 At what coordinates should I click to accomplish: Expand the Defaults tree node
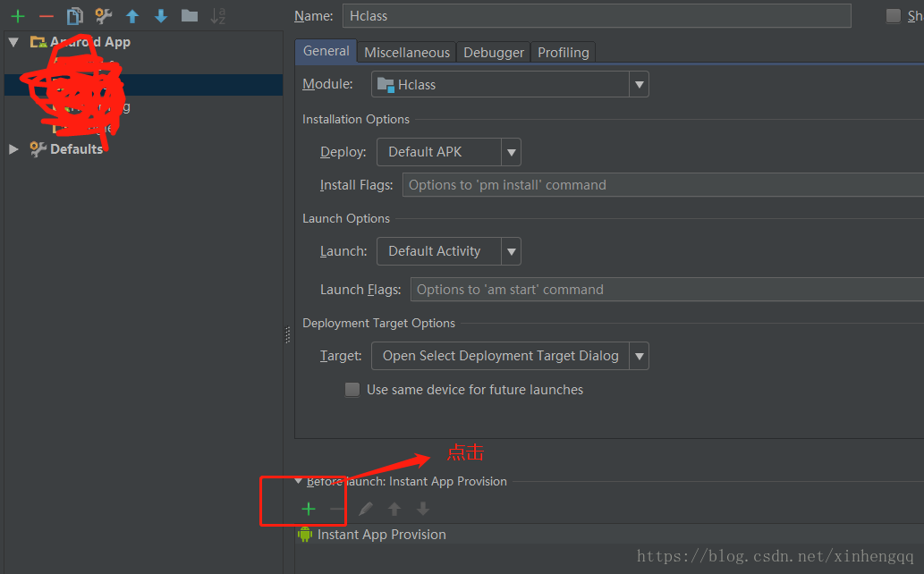coord(13,149)
